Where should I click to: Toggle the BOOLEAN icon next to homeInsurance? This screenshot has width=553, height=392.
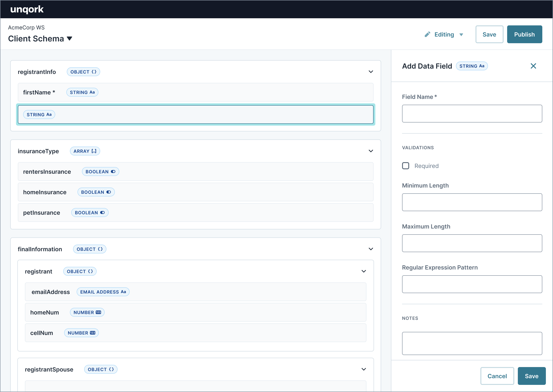click(x=109, y=192)
